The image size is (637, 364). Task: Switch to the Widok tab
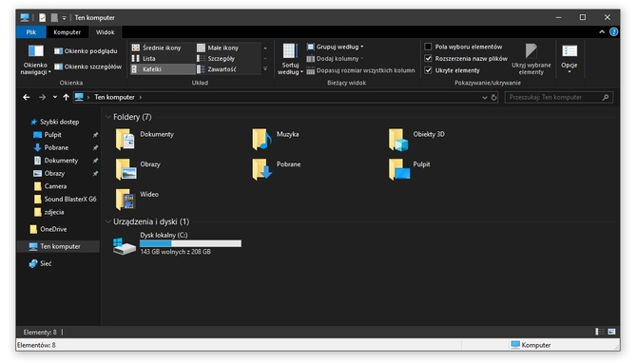click(x=105, y=32)
